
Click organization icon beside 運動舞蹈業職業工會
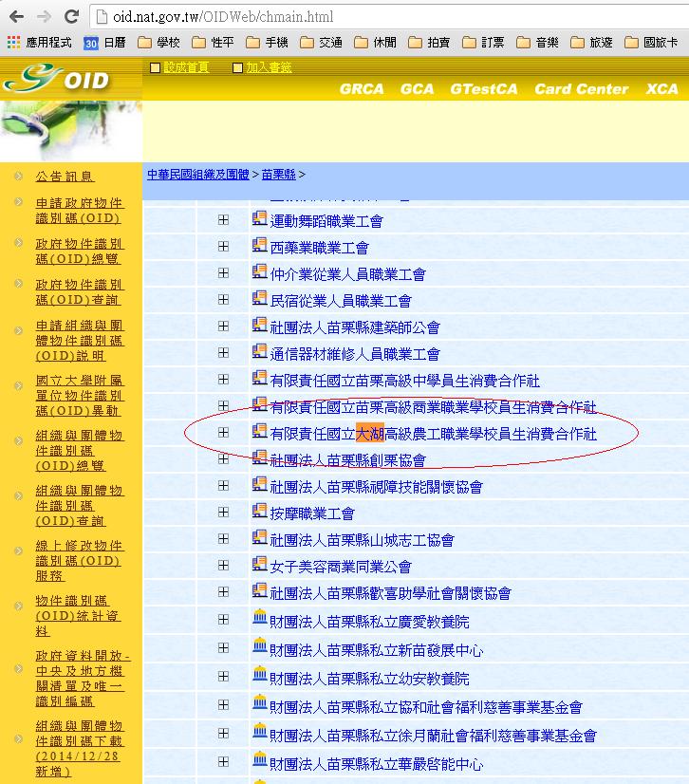pyautogui.click(x=260, y=220)
